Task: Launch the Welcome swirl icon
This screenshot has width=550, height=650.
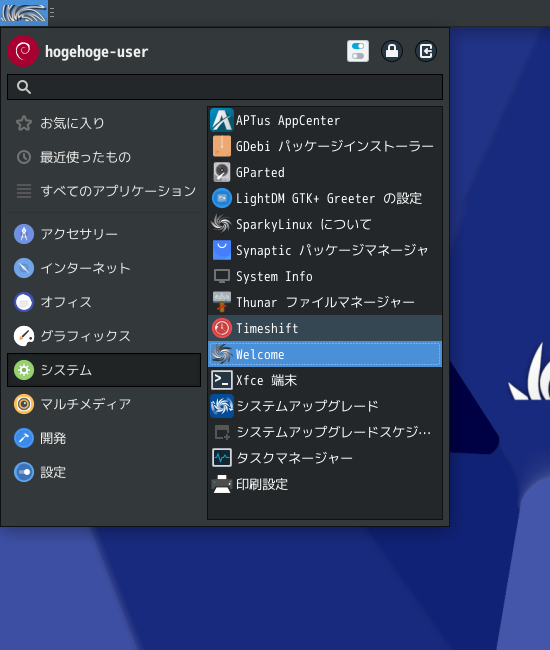Action: 222,354
